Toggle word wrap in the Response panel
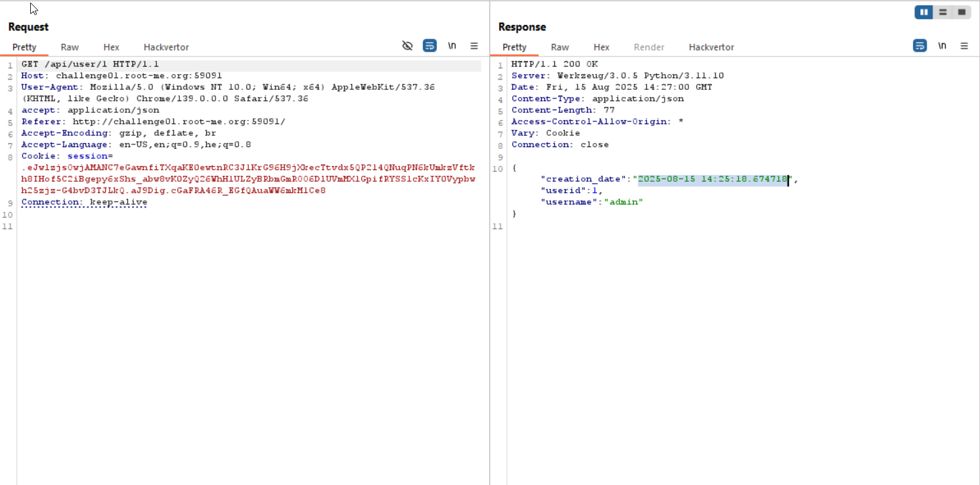The width and height of the screenshot is (980, 485). tap(920, 46)
